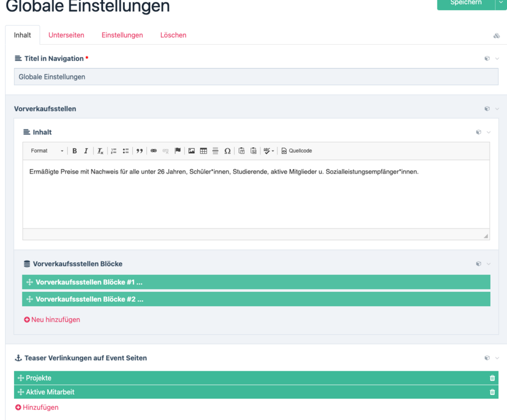The width and height of the screenshot is (507, 420).
Task: Collapse the Vorverkaufsstellen section
Action: click(497, 109)
